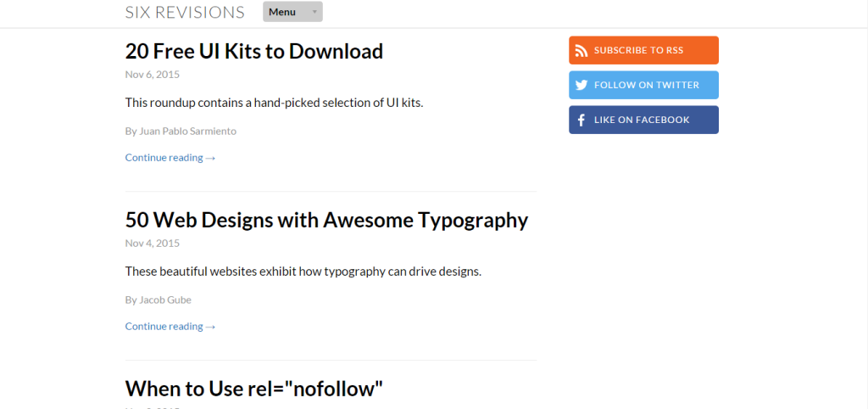The image size is (868, 409).
Task: Click the Nov 4, 2015 date
Action: click(153, 243)
